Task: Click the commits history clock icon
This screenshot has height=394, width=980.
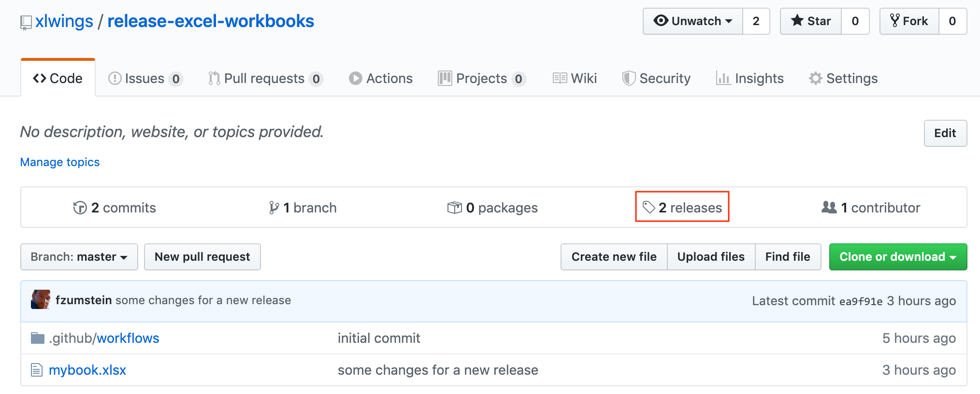Action: click(x=80, y=208)
